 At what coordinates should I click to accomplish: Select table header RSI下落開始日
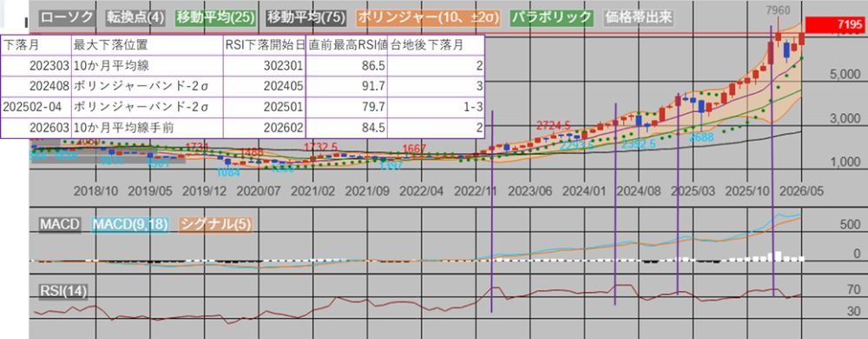[x=265, y=45]
